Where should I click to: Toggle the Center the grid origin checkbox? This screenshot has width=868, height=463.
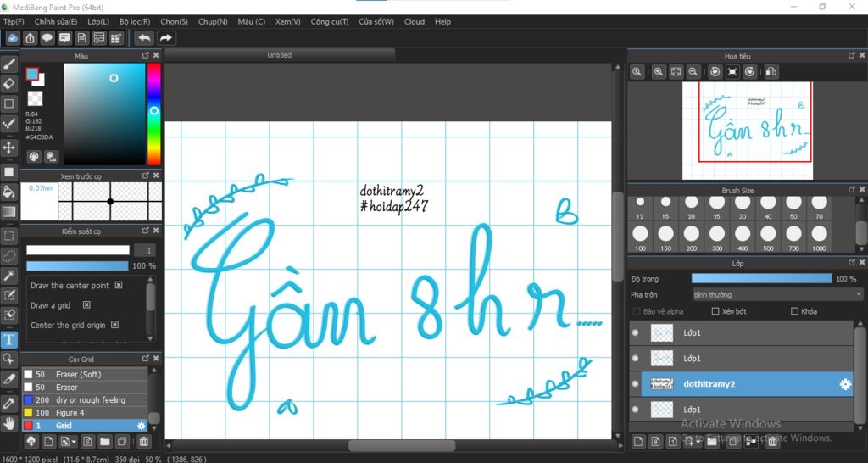(114, 325)
